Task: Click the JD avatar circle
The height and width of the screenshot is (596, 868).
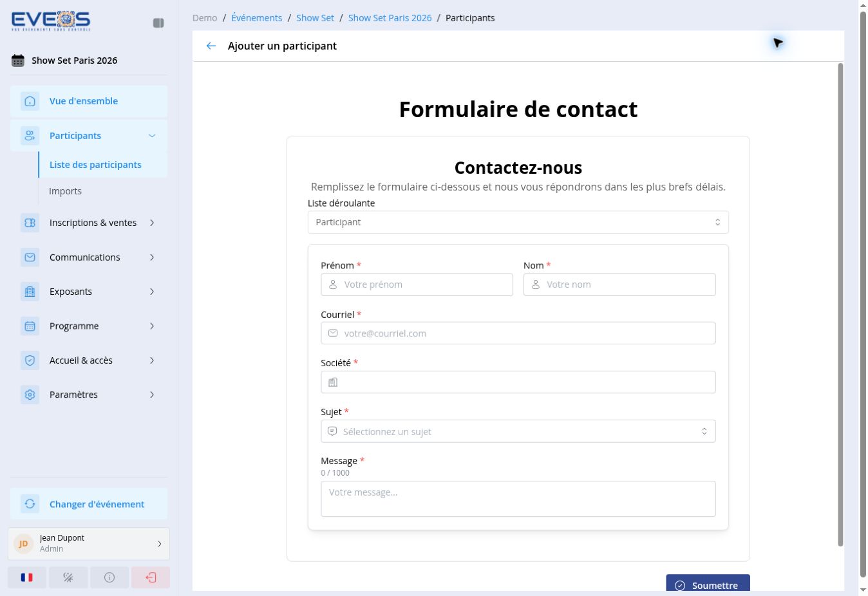Action: (x=23, y=544)
